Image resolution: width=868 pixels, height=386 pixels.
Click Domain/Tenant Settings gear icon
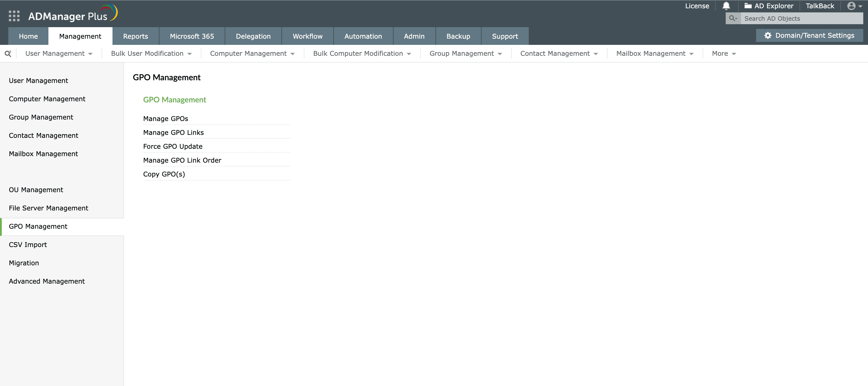768,36
